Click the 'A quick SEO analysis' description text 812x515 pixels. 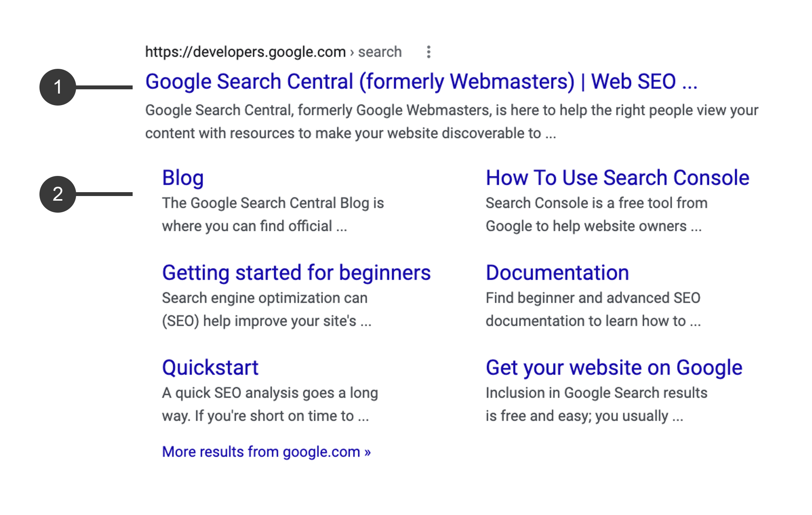[270, 404]
